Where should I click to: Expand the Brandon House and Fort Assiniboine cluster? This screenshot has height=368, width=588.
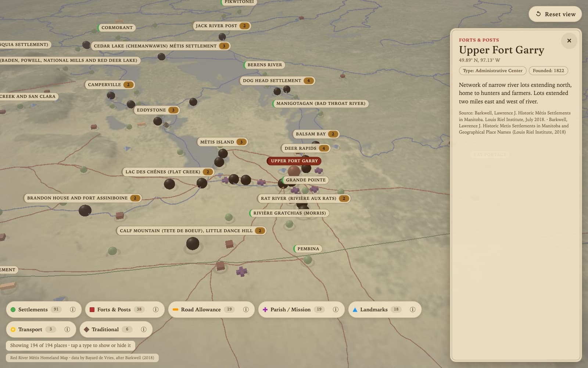click(x=83, y=198)
